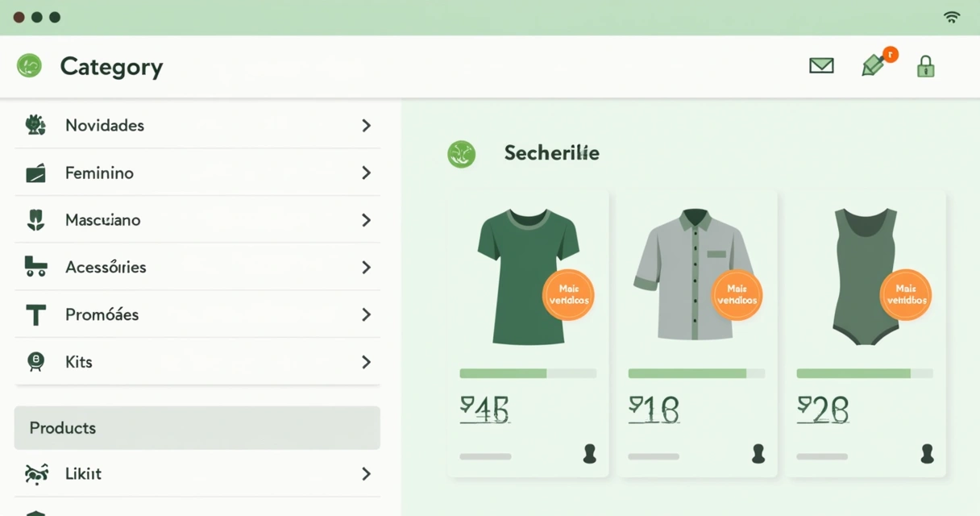Expand the Novidades category chevron
Viewport: 980px width, 516px height.
[366, 126]
